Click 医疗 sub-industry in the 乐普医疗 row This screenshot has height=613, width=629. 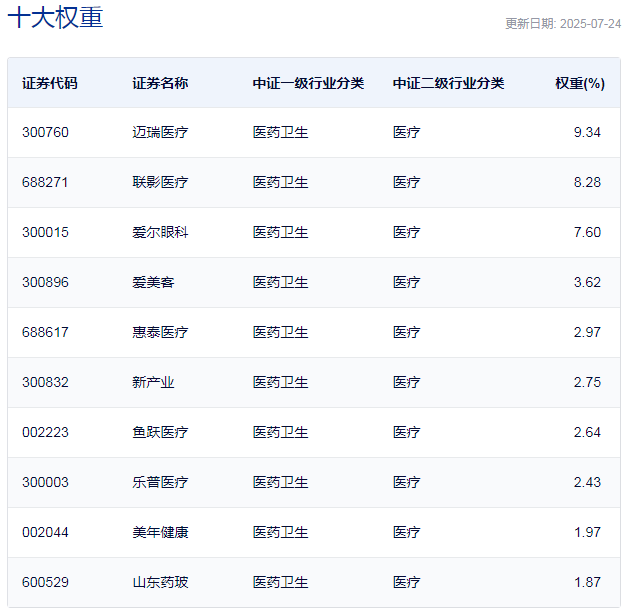click(406, 482)
